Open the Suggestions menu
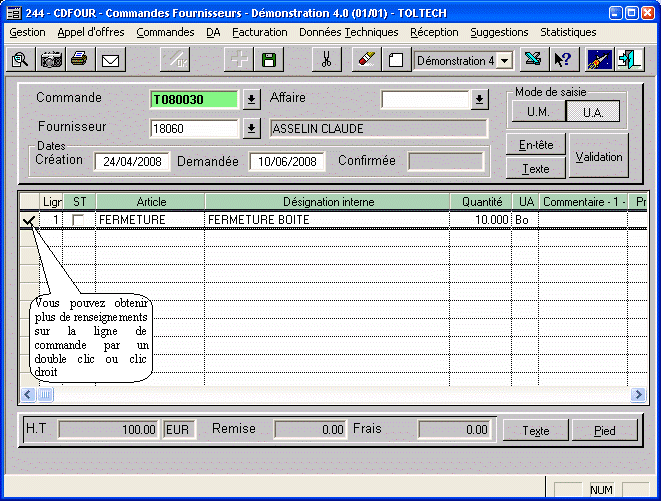 click(499, 32)
